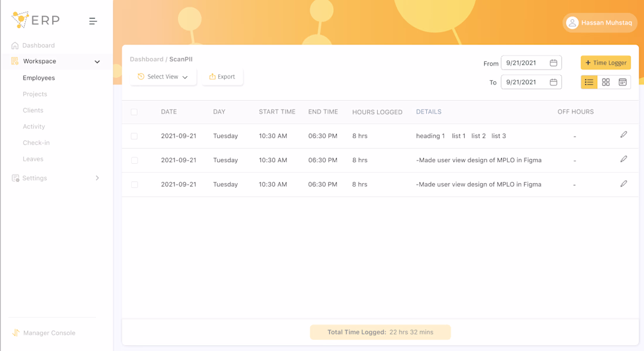Open Hassan Muhstaq profile menu
Image resolution: width=644 pixels, height=351 pixels.
click(600, 23)
